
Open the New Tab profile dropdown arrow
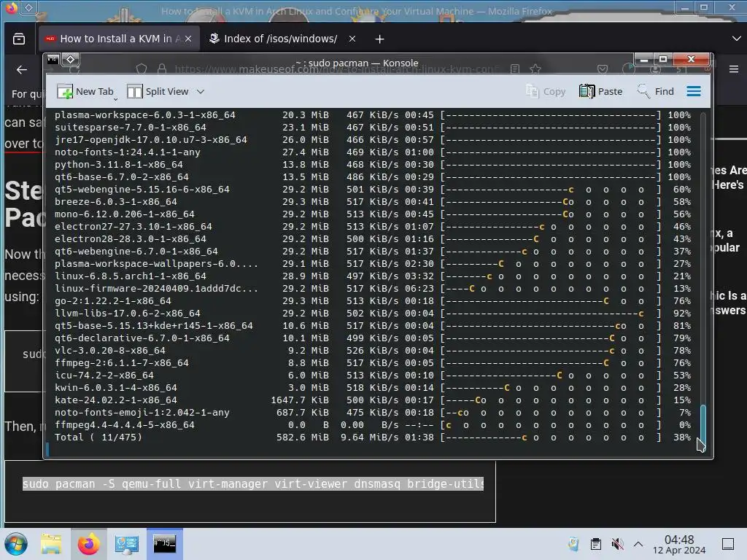click(x=116, y=99)
